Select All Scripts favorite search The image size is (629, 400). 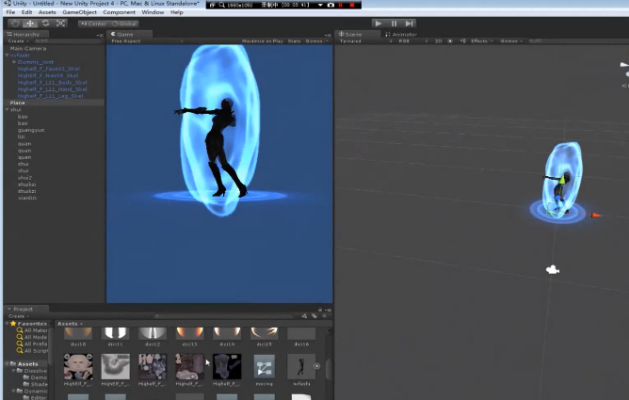point(32,351)
